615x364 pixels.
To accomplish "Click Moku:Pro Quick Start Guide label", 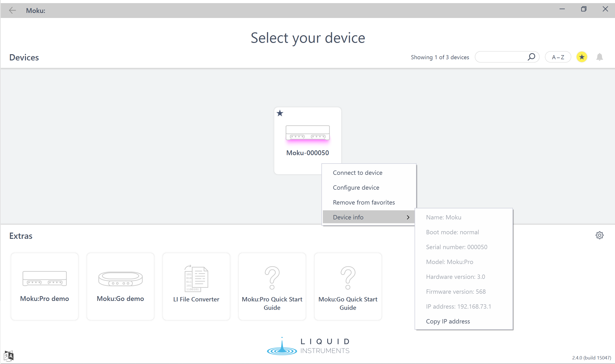I will coord(272,303).
